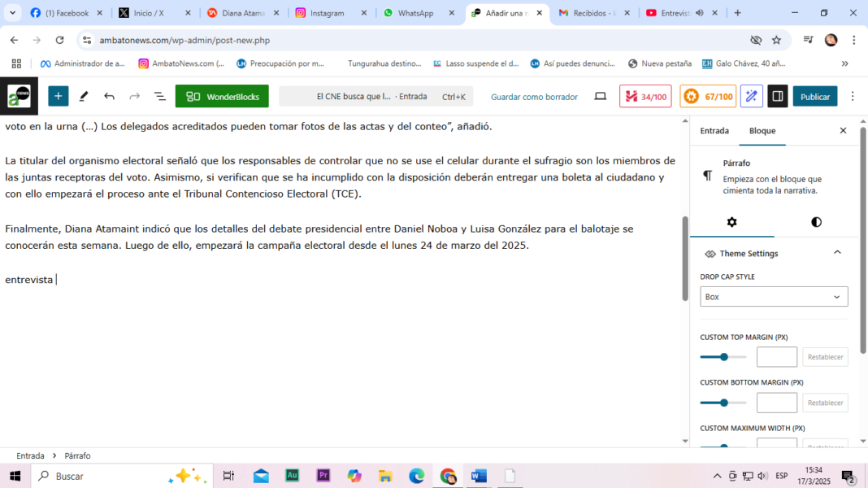Toggle the settings sidebar panel
Image resolution: width=868 pixels, height=488 pixels.
pyautogui.click(x=777, y=96)
